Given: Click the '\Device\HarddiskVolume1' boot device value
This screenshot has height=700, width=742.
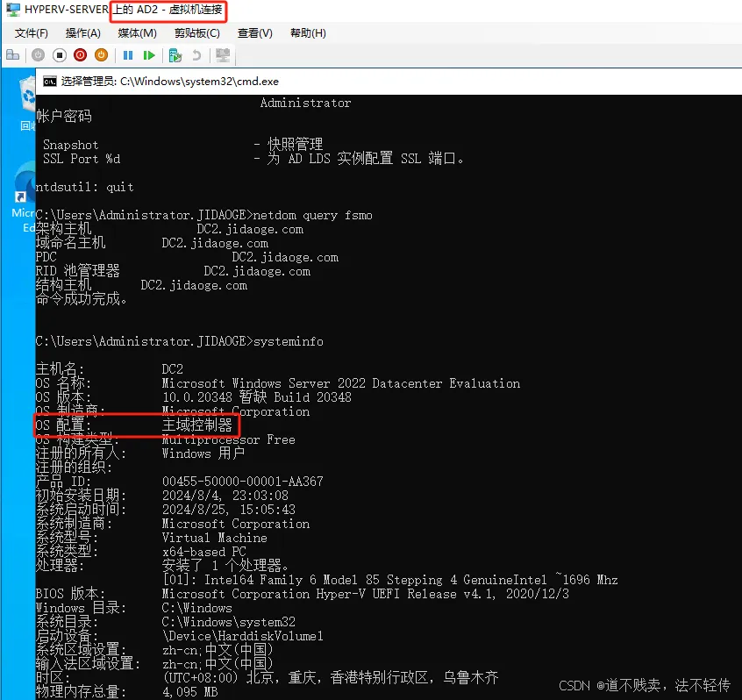Looking at the screenshot, I should [243, 636].
